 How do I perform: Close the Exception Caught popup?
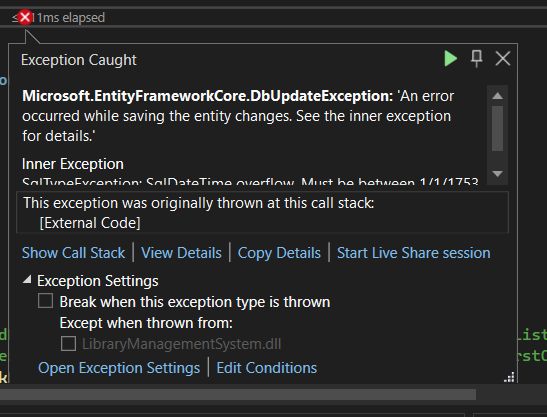pyautogui.click(x=503, y=58)
